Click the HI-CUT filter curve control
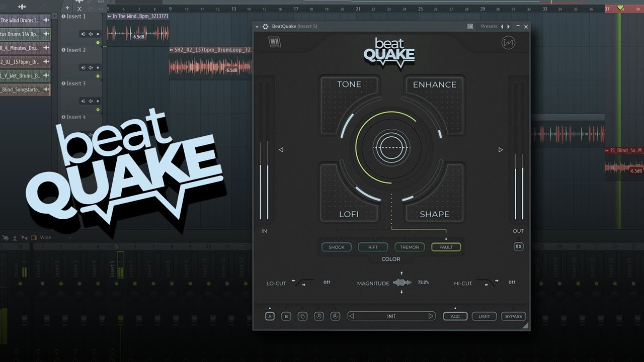 487,283
